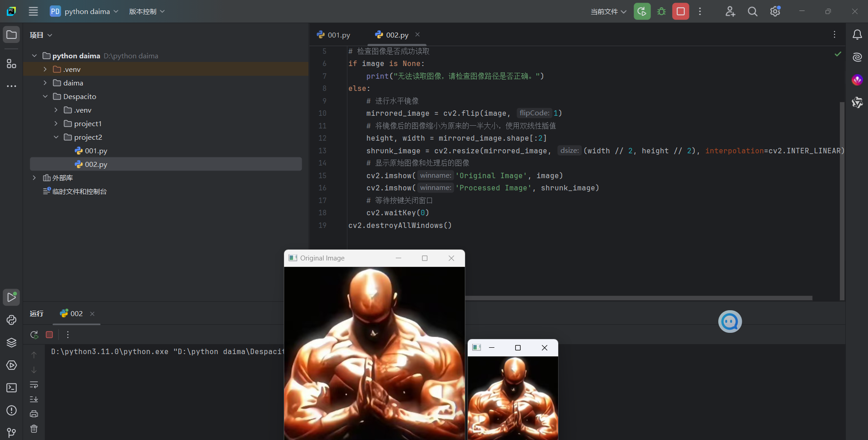
Task: Jump down the stack trace arrow
Action: click(34, 370)
